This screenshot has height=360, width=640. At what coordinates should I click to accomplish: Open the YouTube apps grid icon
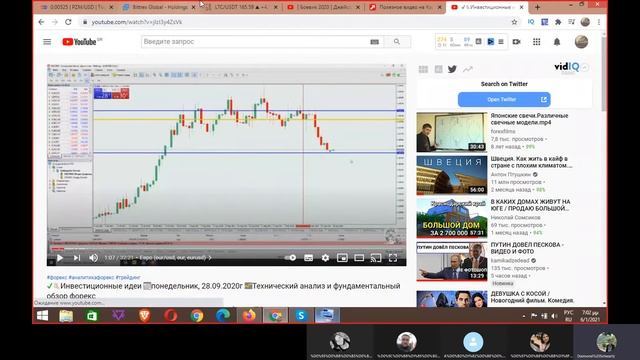[536, 42]
